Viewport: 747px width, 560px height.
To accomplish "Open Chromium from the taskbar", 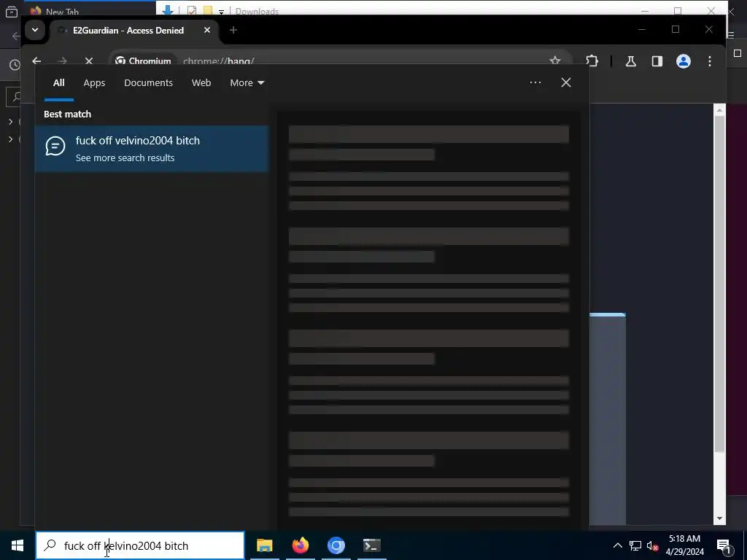I will click(x=336, y=545).
